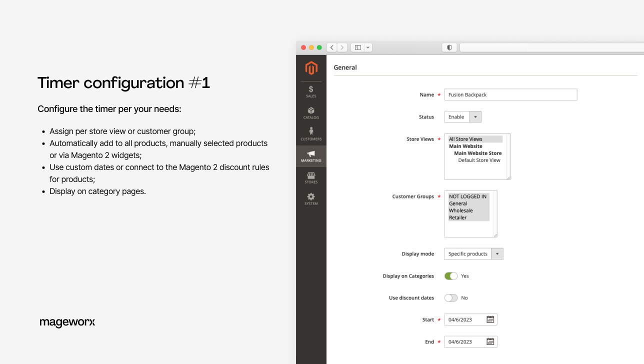
Task: Open the Sales menu in the admin sidebar
Action: [311, 91]
